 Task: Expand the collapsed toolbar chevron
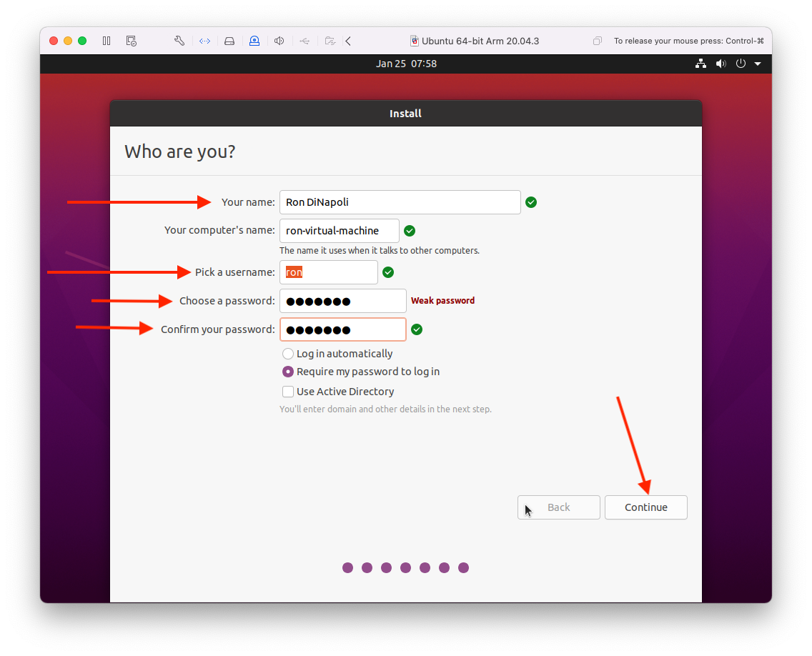tap(348, 41)
